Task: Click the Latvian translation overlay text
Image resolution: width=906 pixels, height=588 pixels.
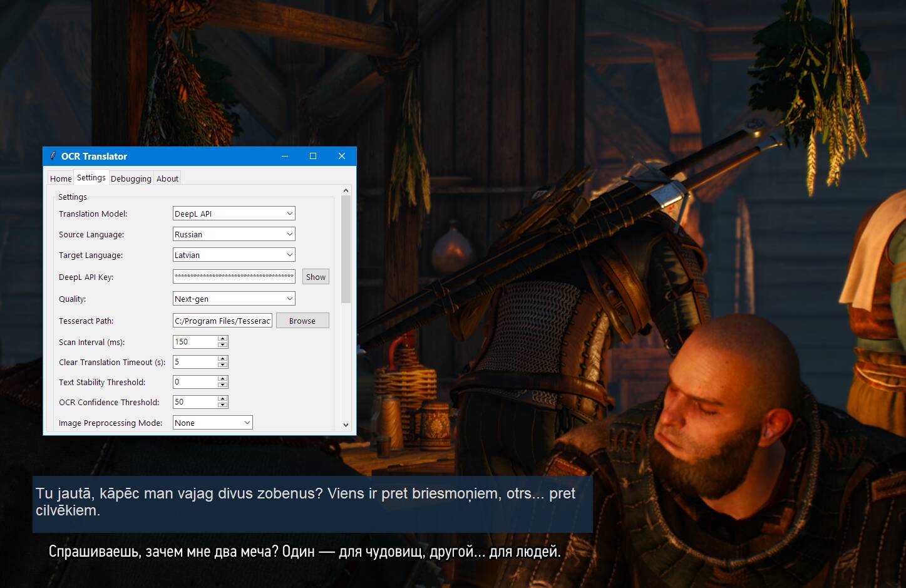Action: tap(306, 502)
